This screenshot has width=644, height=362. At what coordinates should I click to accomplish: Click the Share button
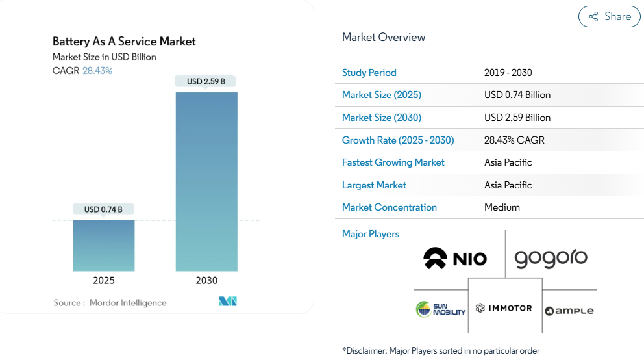click(x=609, y=17)
